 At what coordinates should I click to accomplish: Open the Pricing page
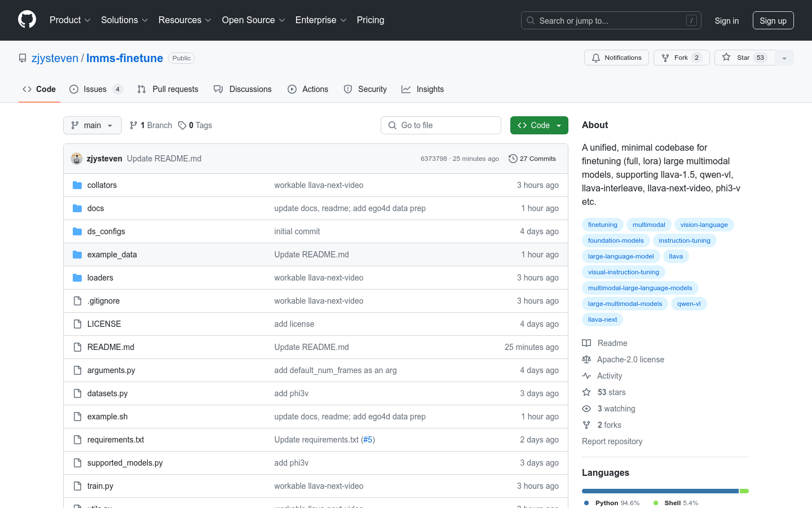370,20
